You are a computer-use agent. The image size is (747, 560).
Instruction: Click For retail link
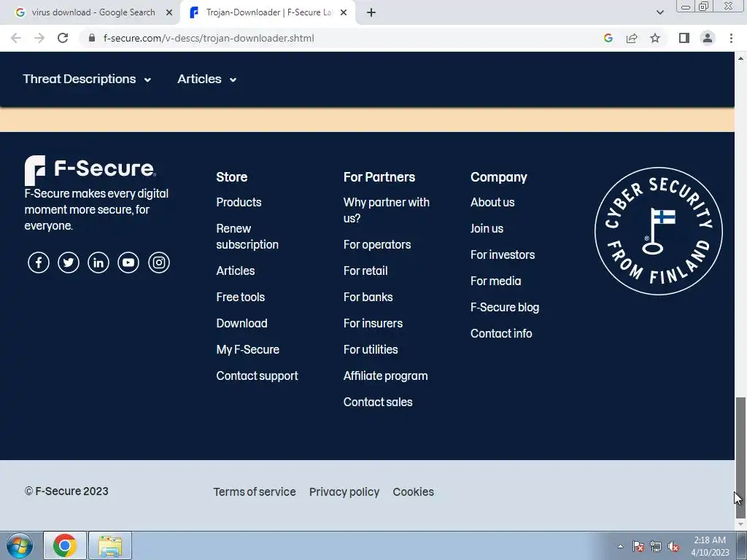365,271
